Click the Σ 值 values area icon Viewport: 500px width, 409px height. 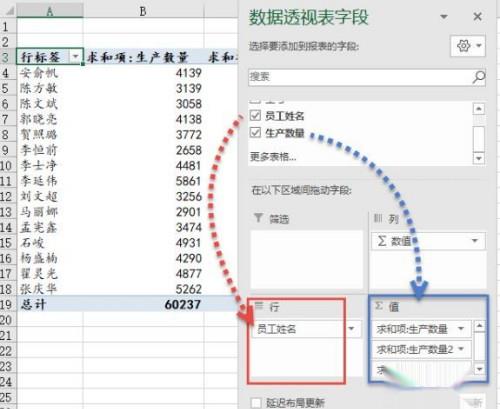379,306
